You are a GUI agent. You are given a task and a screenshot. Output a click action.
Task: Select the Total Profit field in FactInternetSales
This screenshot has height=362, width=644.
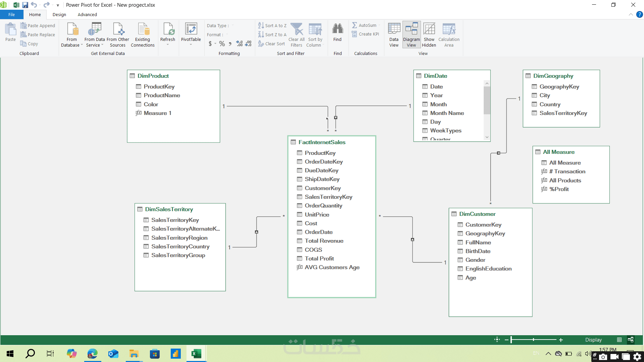(x=319, y=258)
